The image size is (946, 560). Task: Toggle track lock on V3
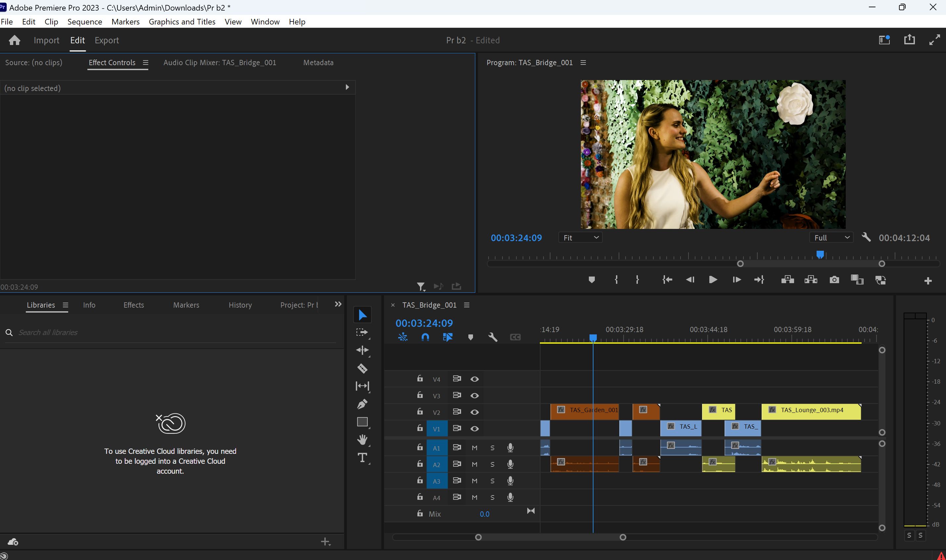(420, 395)
